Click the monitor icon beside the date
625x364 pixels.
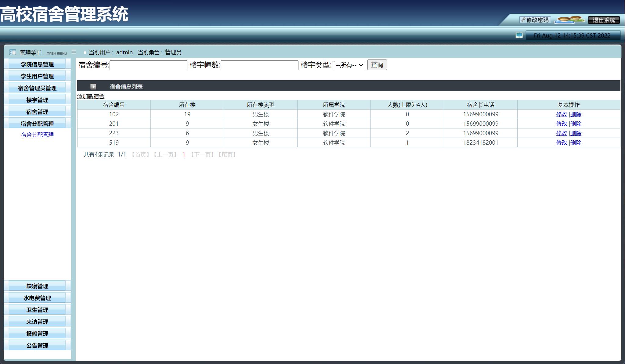(519, 35)
